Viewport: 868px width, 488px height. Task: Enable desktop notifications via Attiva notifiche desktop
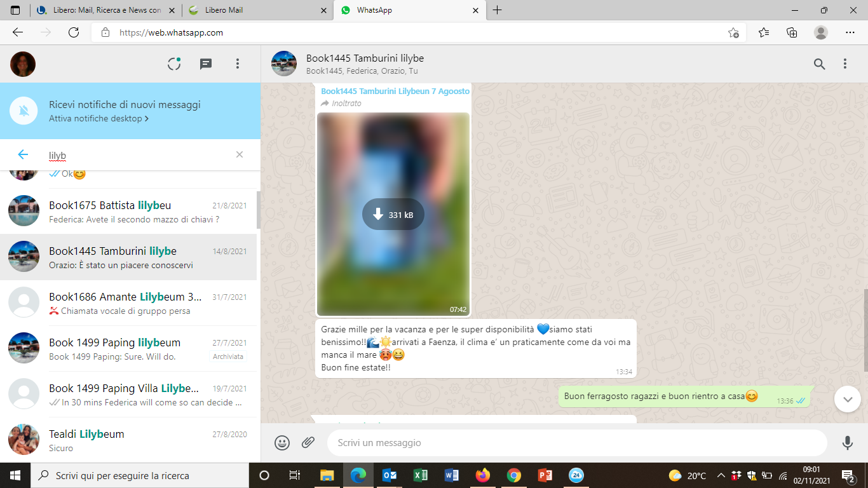pos(98,119)
